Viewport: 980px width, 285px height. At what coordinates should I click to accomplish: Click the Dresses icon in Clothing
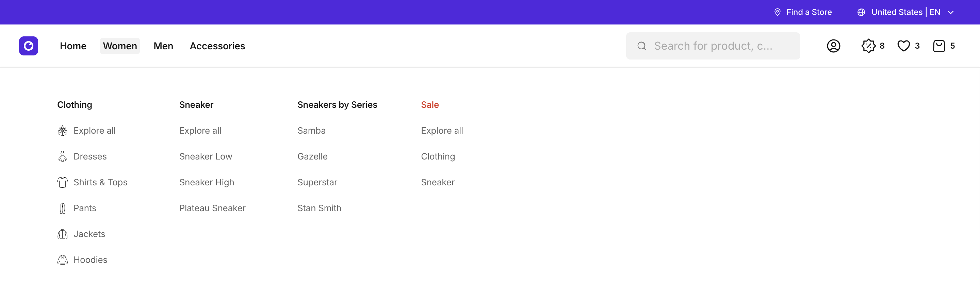point(62,156)
